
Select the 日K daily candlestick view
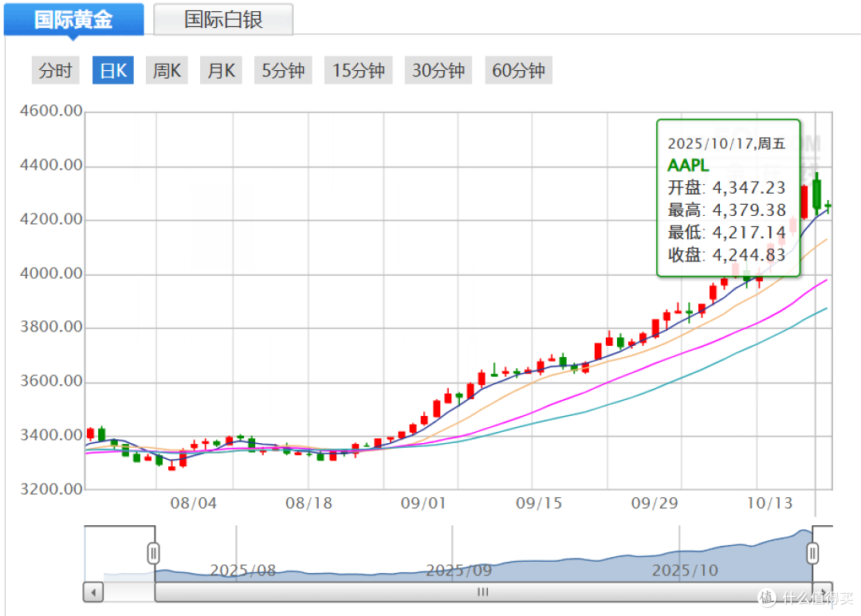113,71
